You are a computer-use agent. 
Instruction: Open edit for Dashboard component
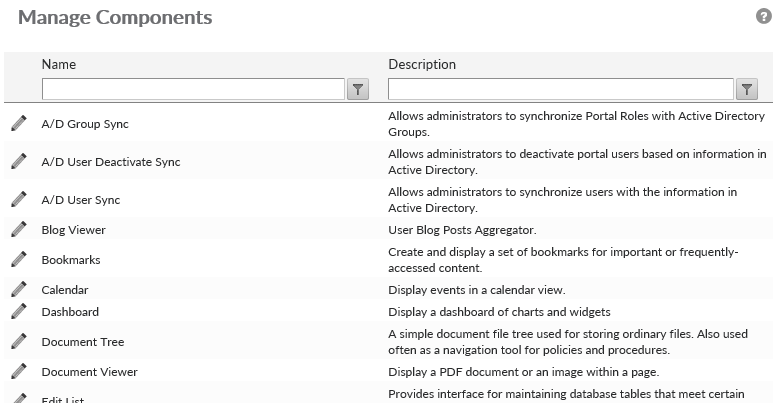(x=19, y=312)
